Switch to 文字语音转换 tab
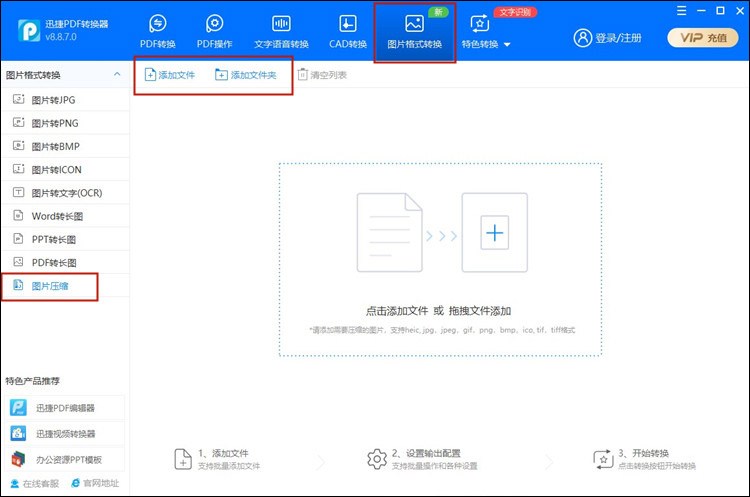Viewport: 750px width, 497px height. (281, 32)
